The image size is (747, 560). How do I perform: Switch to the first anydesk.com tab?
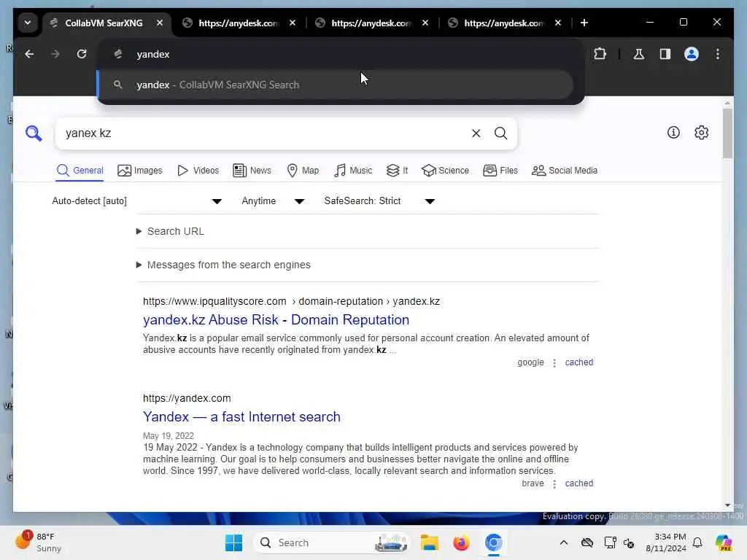coord(239,23)
